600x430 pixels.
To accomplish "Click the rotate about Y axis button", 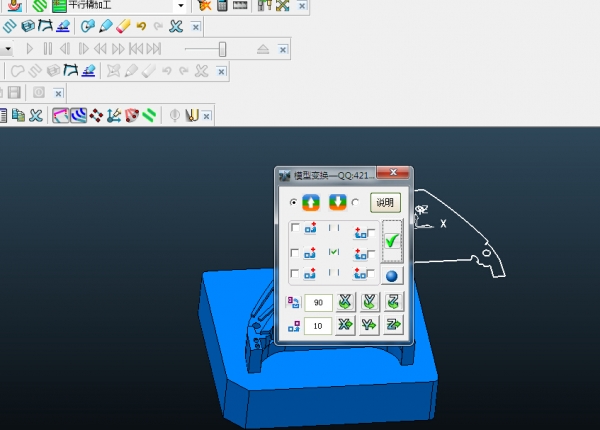I will [369, 302].
